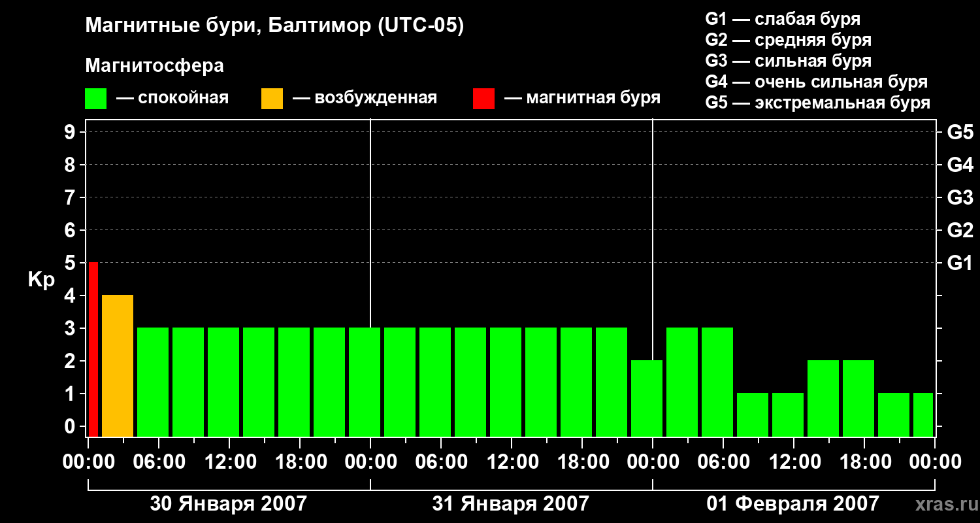Click the '— возбужденная' legend label

(x=365, y=99)
